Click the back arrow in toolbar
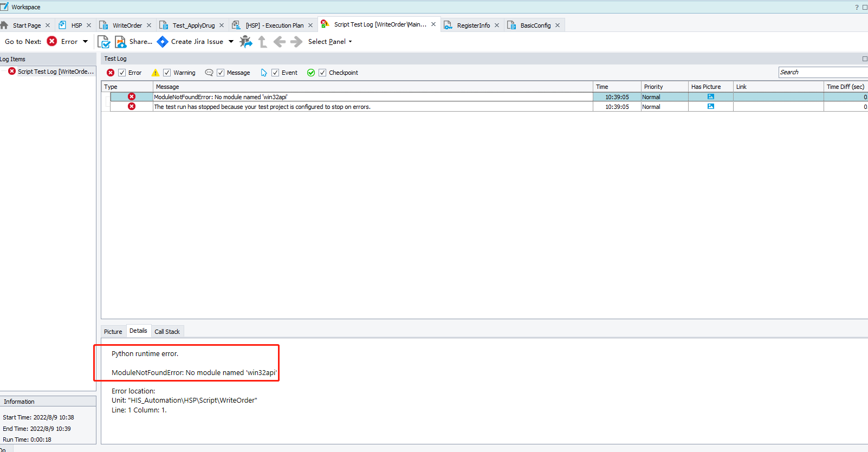 pos(280,42)
